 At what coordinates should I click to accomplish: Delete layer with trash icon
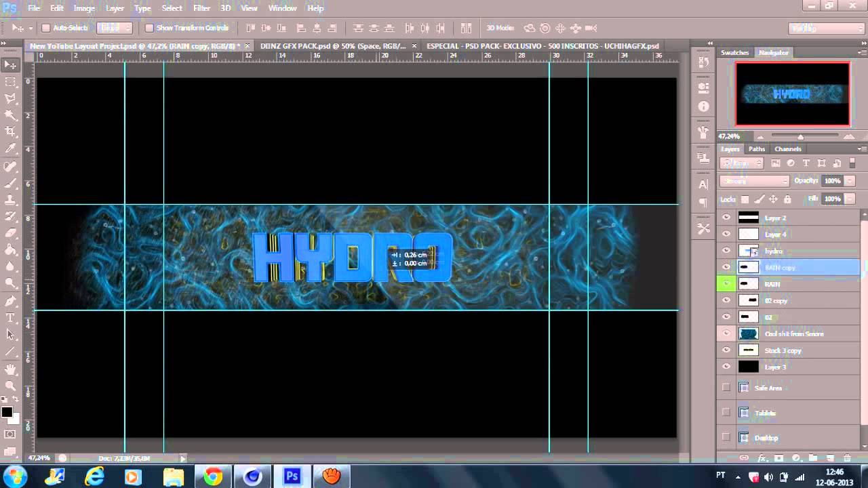coord(847,459)
